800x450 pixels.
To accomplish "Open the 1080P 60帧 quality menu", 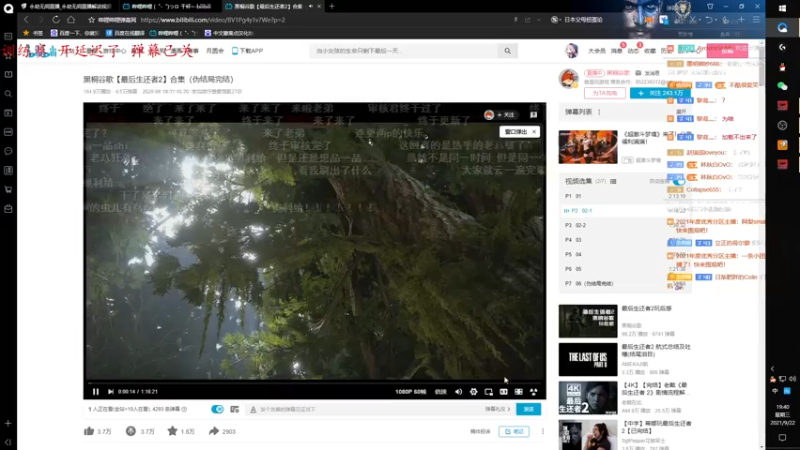I will (x=410, y=392).
